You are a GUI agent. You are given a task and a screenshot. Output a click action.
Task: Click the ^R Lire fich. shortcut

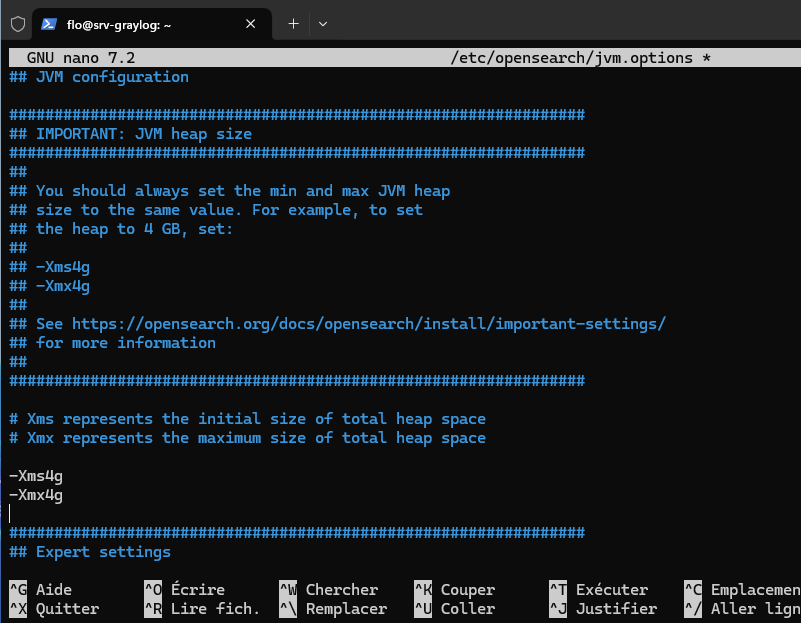(201, 608)
